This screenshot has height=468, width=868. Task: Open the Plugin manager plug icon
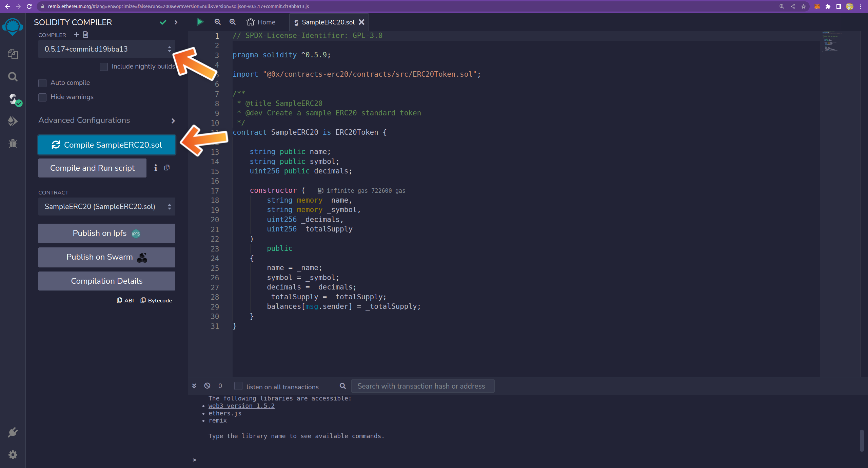tap(13, 432)
